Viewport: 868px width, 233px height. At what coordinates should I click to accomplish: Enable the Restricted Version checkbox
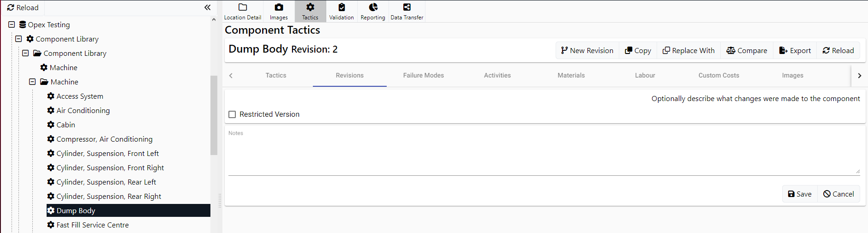[x=232, y=114]
